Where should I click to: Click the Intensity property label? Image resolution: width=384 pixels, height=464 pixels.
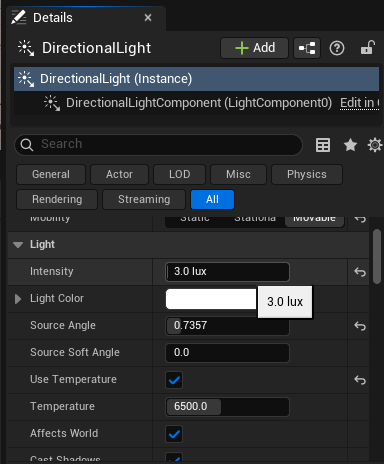coord(52,271)
